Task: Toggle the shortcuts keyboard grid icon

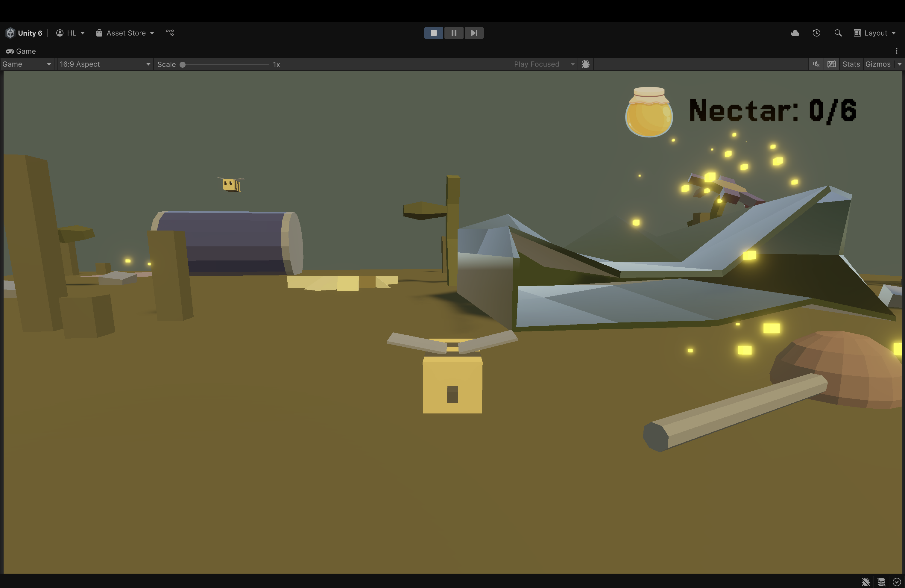Action: (832, 64)
